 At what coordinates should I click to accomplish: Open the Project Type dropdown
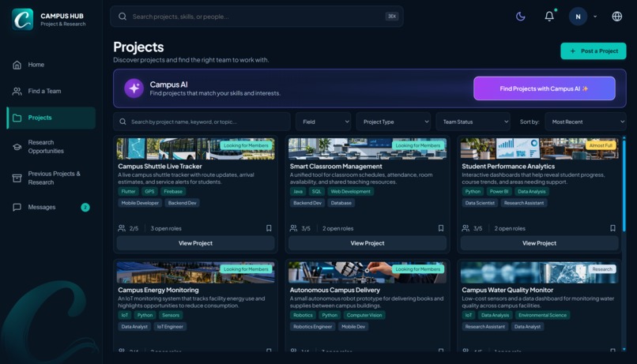(x=394, y=122)
